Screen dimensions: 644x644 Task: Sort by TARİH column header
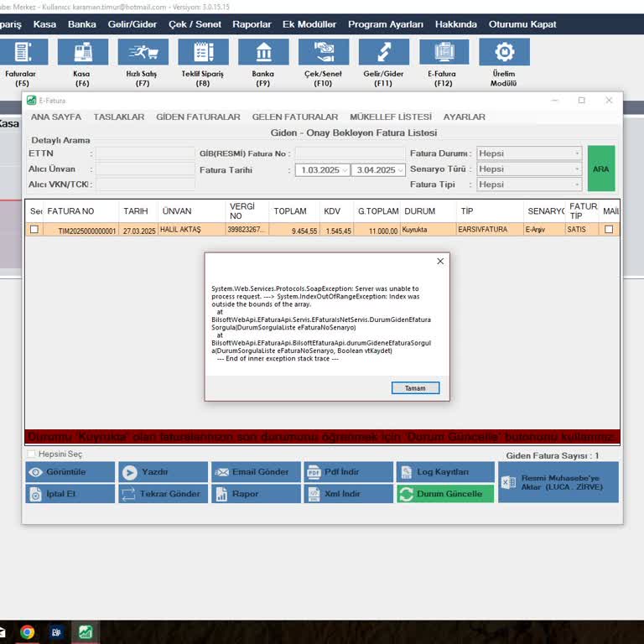(x=138, y=211)
